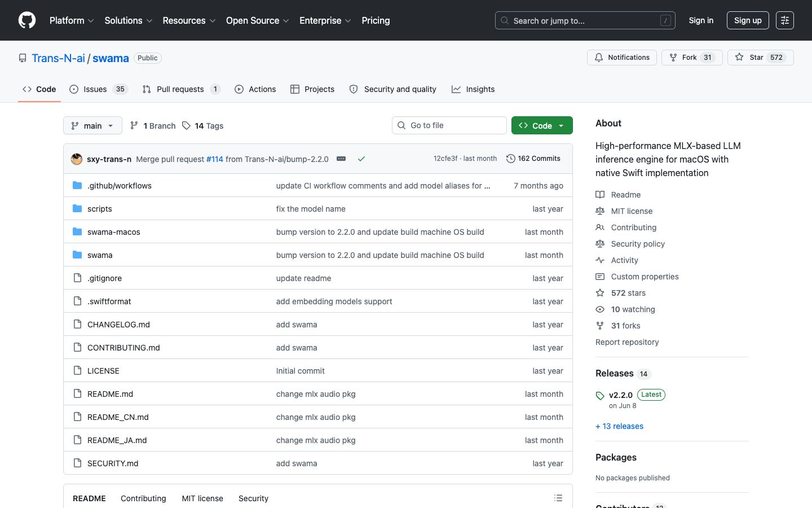812x508 pixels.
Task: Click the eye icon beside 10 watching
Action: click(600, 309)
